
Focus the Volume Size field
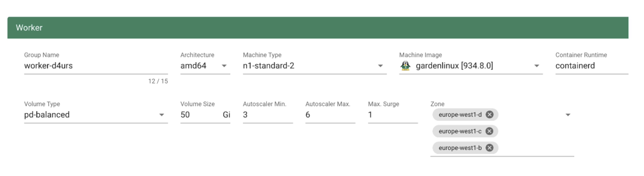click(x=200, y=115)
